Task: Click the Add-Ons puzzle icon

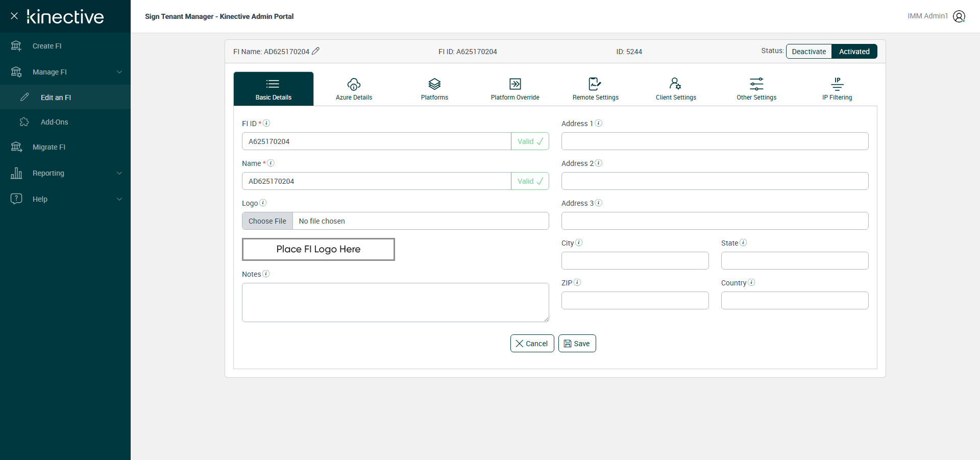Action: click(x=24, y=122)
